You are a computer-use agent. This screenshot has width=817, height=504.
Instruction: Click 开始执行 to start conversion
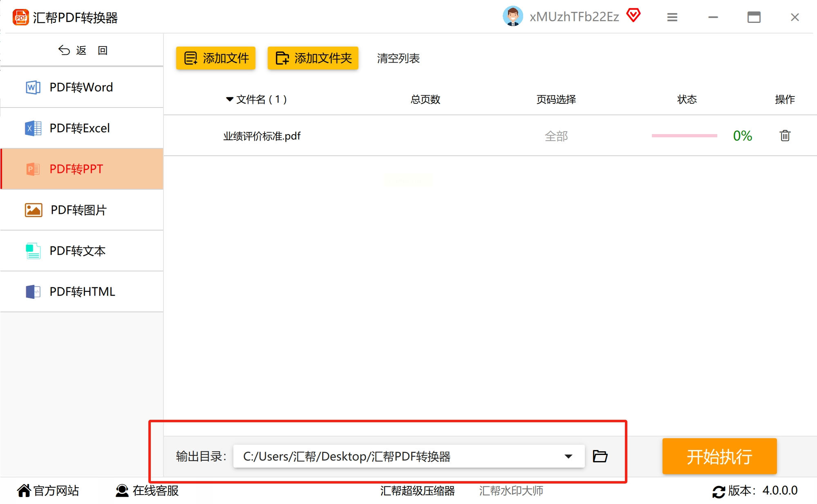tap(719, 456)
